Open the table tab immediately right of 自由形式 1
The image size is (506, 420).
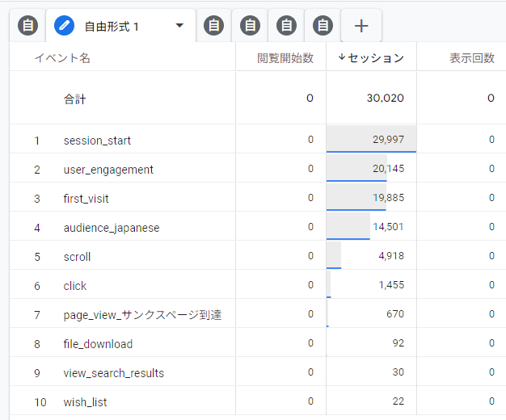click(213, 26)
